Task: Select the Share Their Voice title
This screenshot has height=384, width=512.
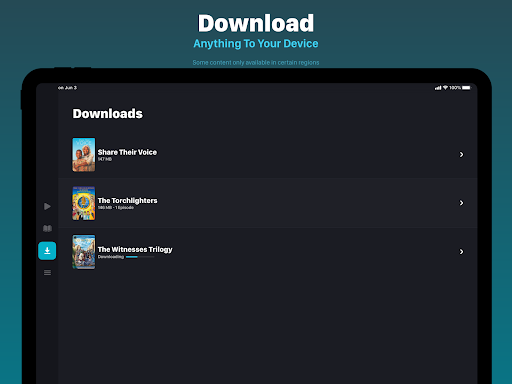Action: (127, 152)
